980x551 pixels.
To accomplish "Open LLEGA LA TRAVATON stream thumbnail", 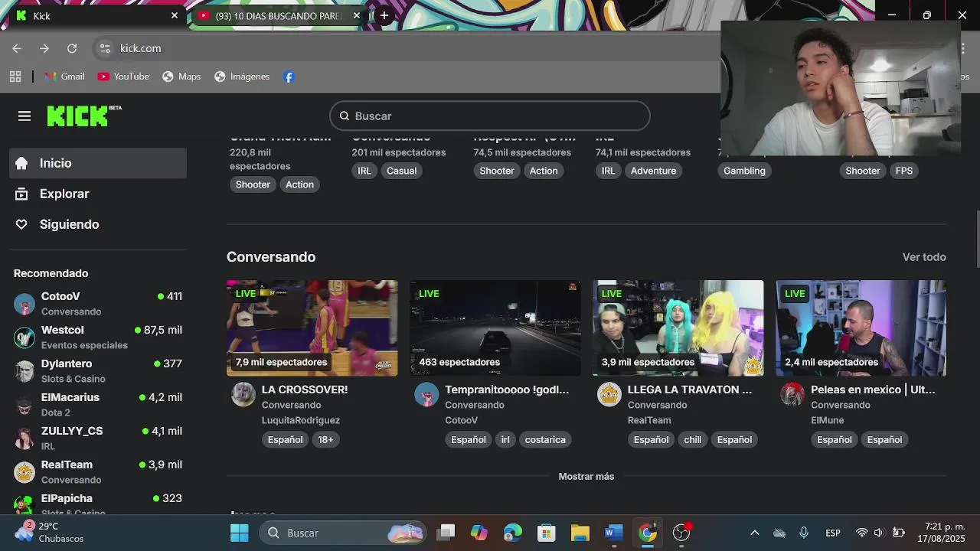I will pyautogui.click(x=678, y=328).
